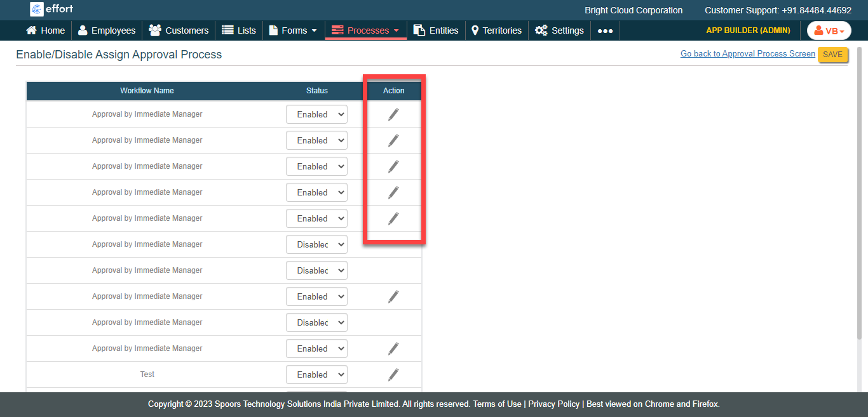Open the first Disabled status dropdown
The height and width of the screenshot is (417, 868).
pos(316,244)
